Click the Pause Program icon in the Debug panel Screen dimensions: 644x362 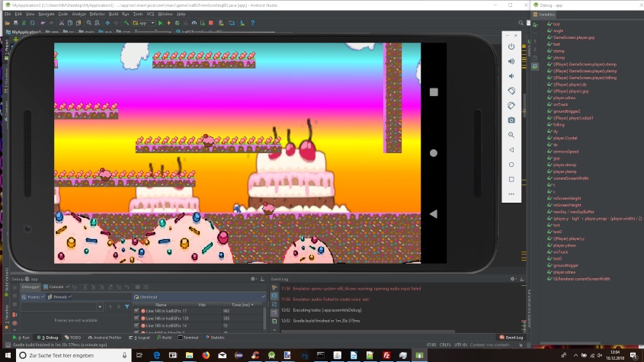click(x=14, y=296)
